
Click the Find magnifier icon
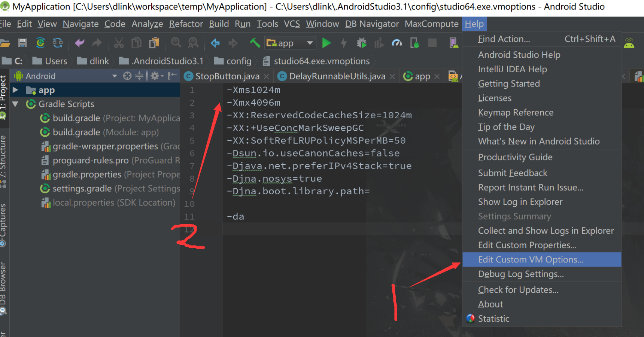[x=176, y=43]
